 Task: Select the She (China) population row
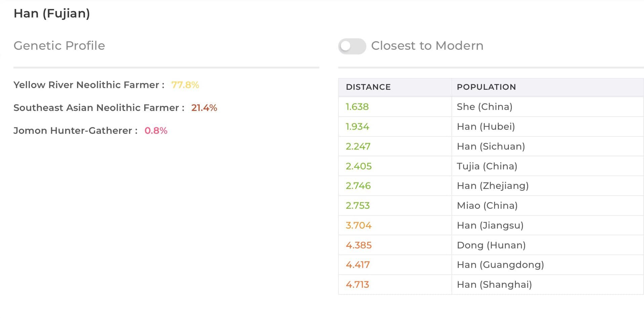point(491,107)
